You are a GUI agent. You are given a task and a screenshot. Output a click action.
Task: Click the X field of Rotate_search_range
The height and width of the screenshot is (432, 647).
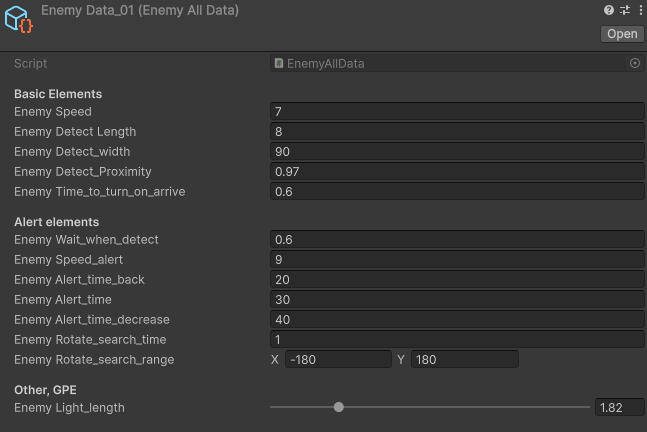click(x=338, y=359)
